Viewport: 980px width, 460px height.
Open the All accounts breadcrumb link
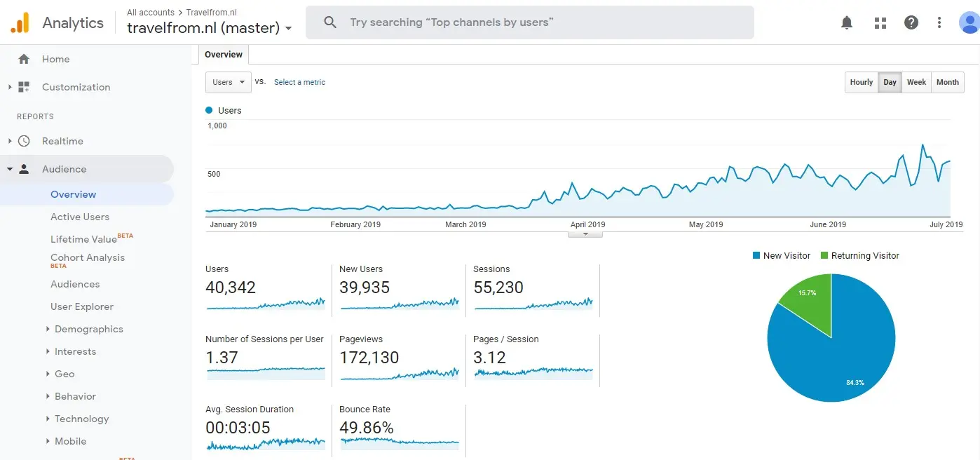pyautogui.click(x=151, y=13)
